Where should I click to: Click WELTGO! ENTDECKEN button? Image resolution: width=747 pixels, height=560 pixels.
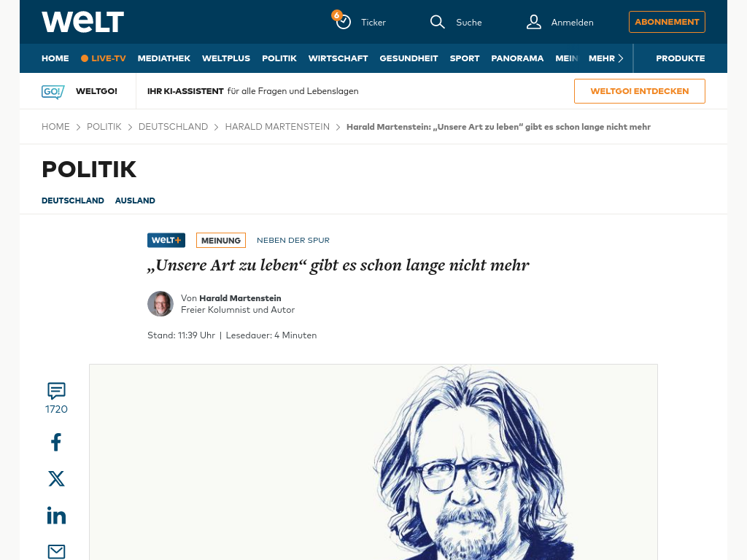point(639,91)
